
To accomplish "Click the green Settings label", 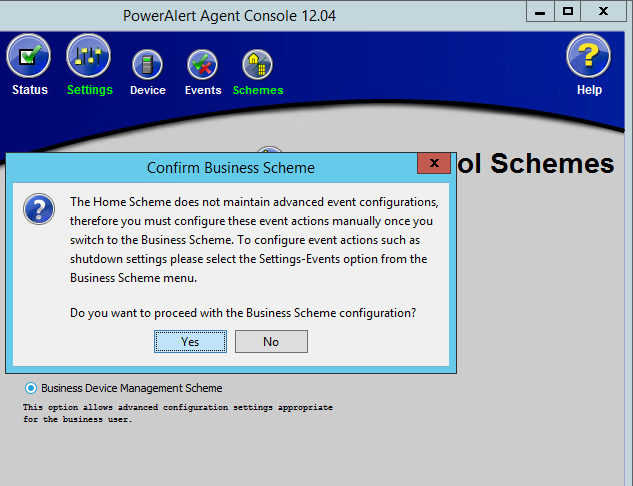I will coord(90,90).
